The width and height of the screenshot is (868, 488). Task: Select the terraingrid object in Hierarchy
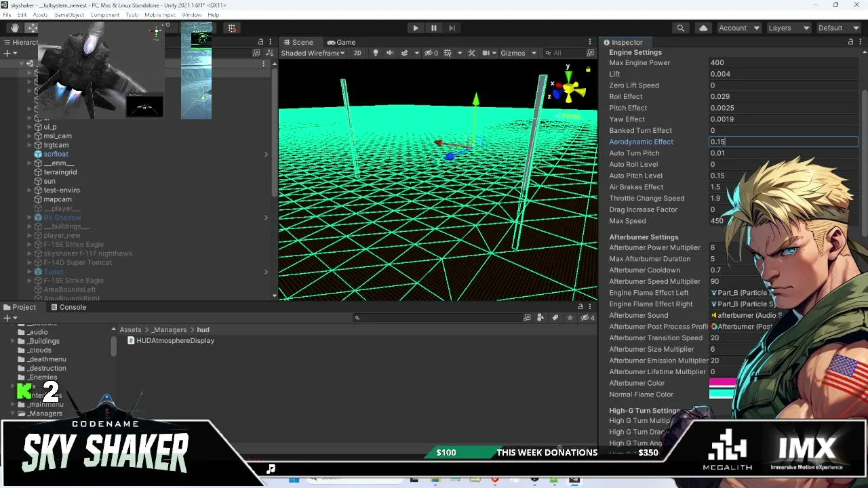coord(60,172)
